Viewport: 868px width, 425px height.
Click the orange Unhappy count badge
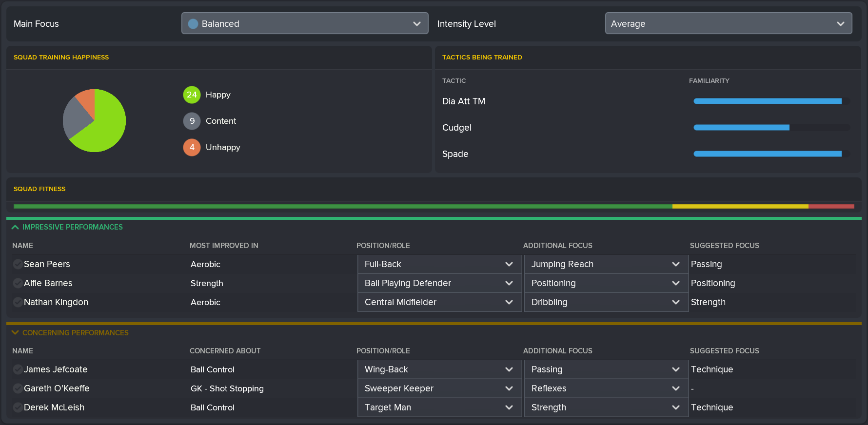[192, 147]
